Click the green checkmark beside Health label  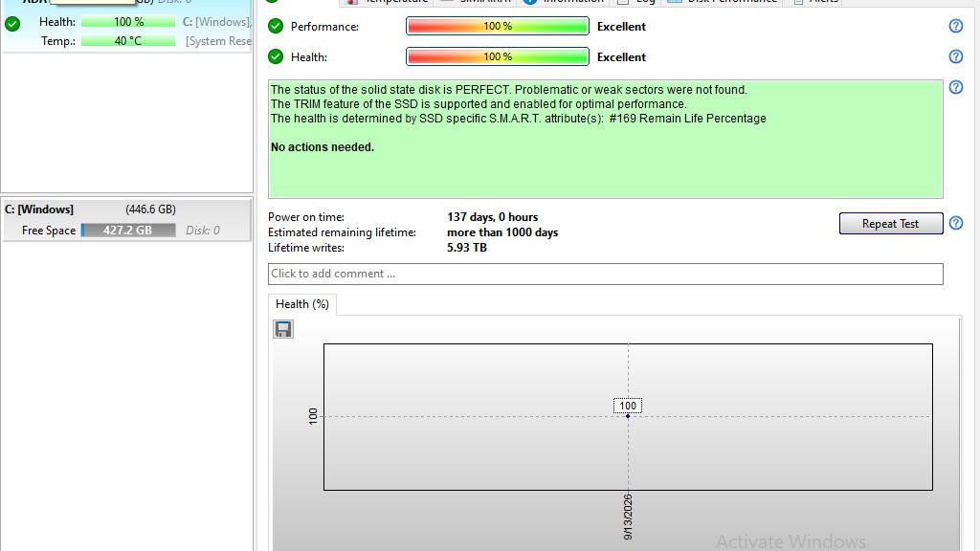276,56
